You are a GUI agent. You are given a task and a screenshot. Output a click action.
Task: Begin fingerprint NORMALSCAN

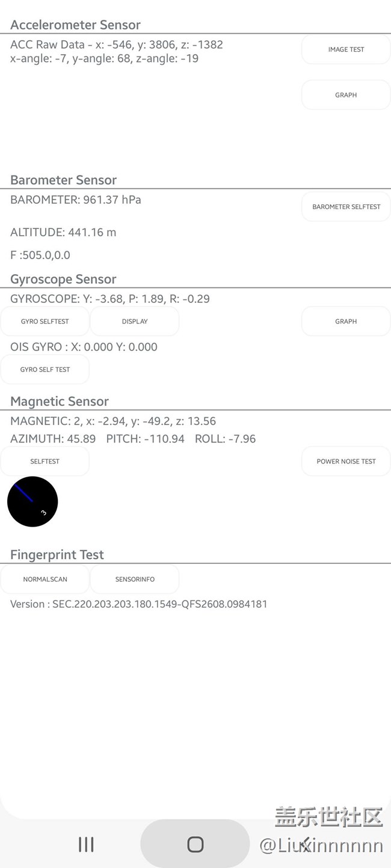[45, 579]
